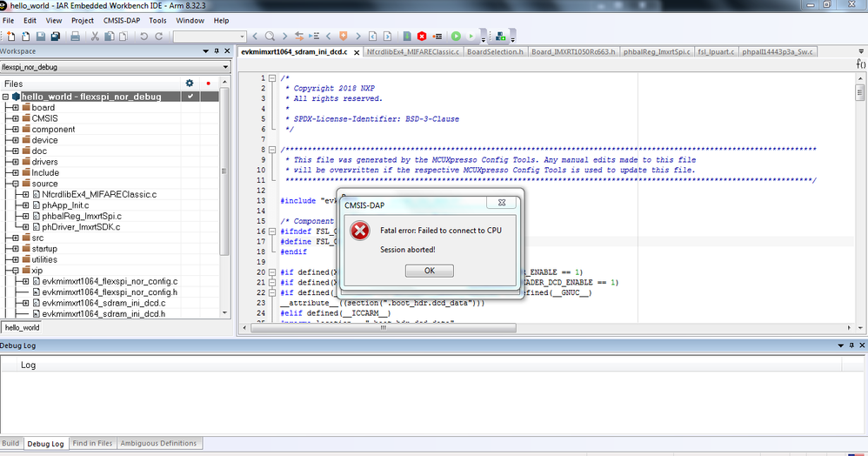Switch to Ambiguous Definitions tab
This screenshot has height=456, width=868.
point(158,443)
